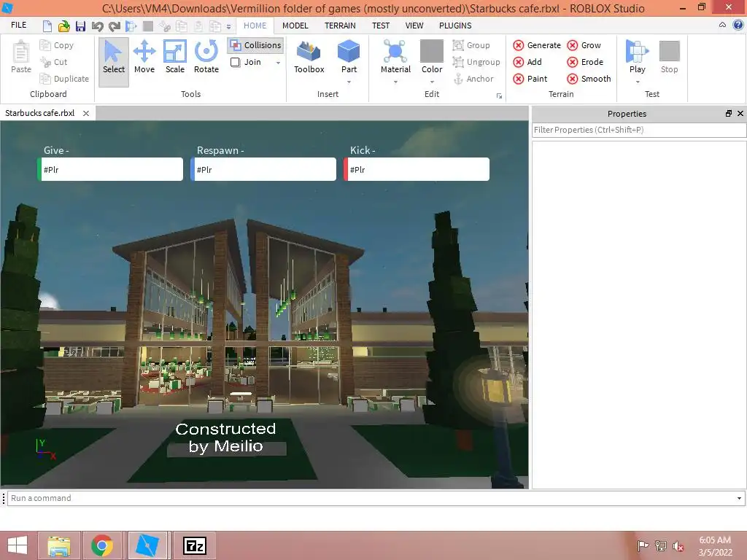The width and height of the screenshot is (747, 560).
Task: Save the place using the floppy disk icon
Action: pos(80,26)
